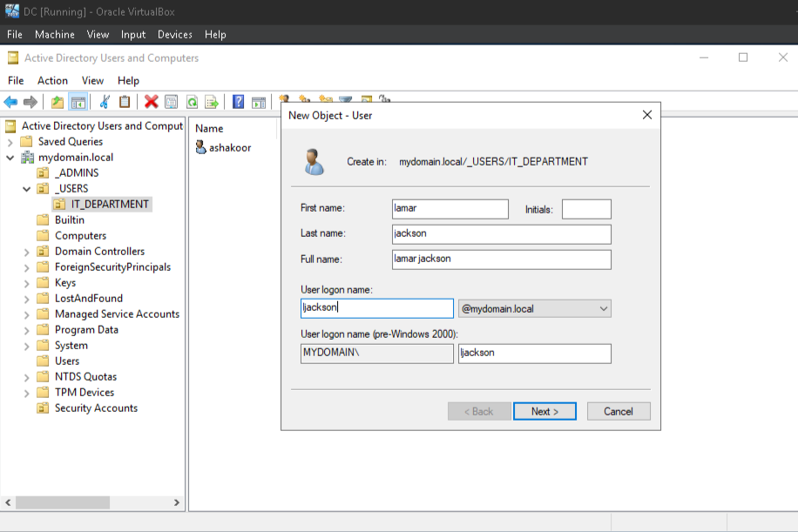798x532 pixels.
Task: Open the Action menu
Action: 52,80
